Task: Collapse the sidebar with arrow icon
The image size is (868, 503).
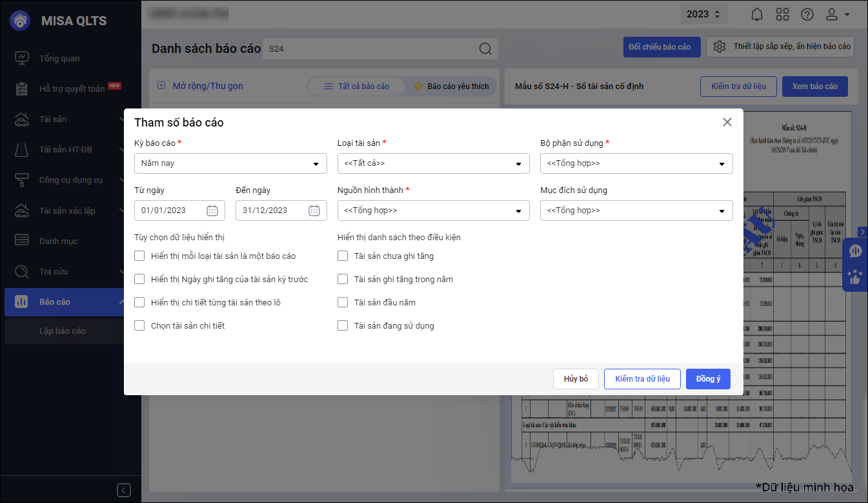Action: pyautogui.click(x=124, y=489)
